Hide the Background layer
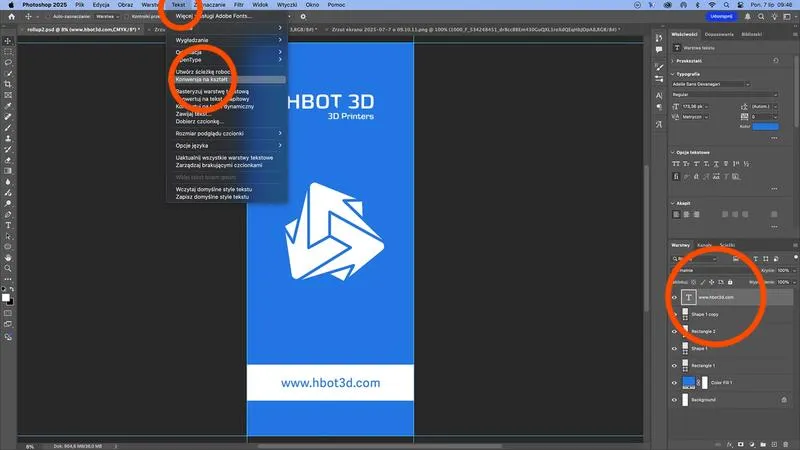The height and width of the screenshot is (450, 800). tap(674, 400)
